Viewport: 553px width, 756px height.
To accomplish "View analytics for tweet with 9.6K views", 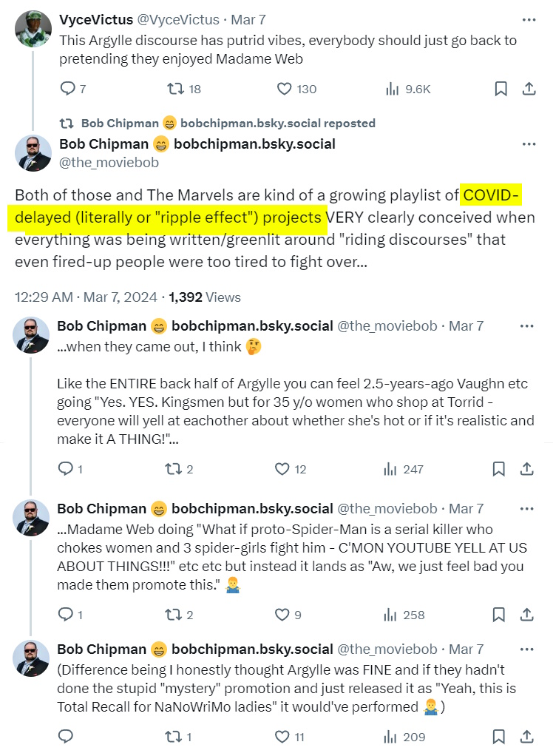I will click(x=393, y=89).
